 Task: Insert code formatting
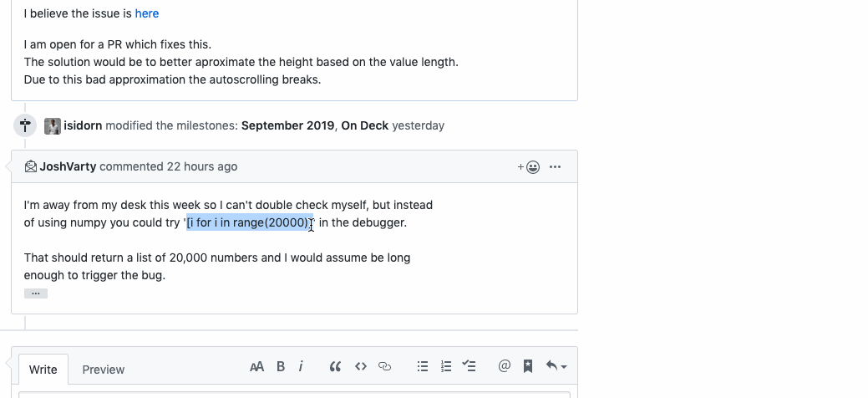point(361,366)
